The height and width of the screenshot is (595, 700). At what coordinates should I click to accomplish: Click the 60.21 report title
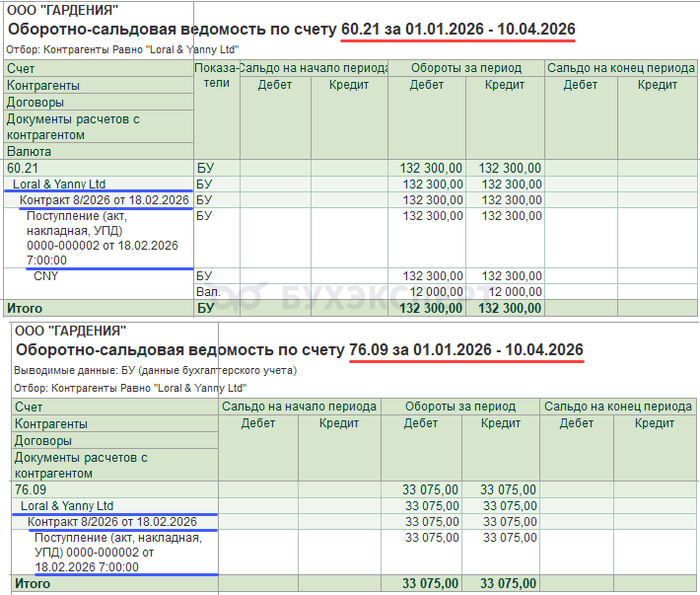tap(292, 30)
